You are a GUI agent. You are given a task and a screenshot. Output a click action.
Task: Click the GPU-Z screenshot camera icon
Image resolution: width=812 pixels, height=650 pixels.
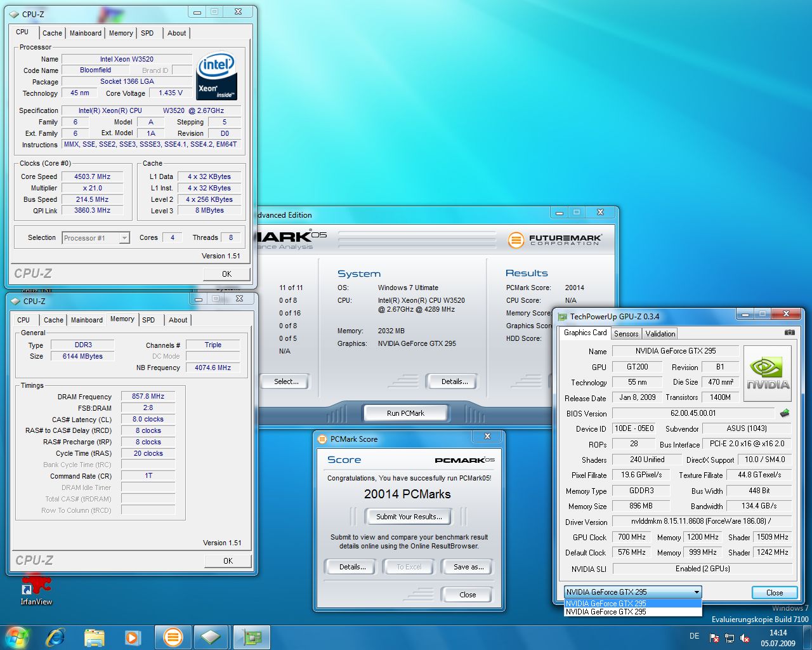(789, 332)
